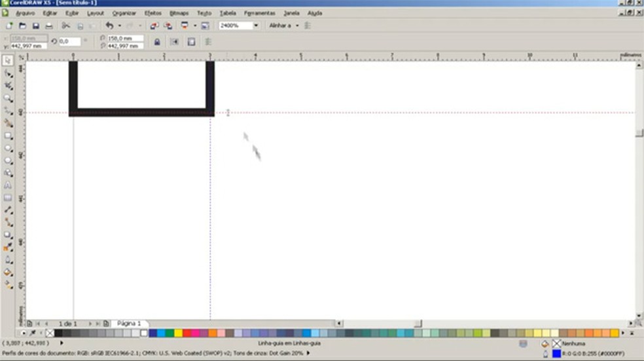Open the Texto menu
Image resolution: width=644 pixels, height=361 pixels.
pos(204,13)
